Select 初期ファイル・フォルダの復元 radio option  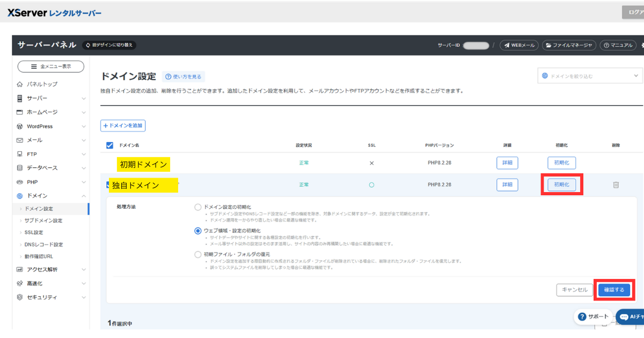coord(198,254)
